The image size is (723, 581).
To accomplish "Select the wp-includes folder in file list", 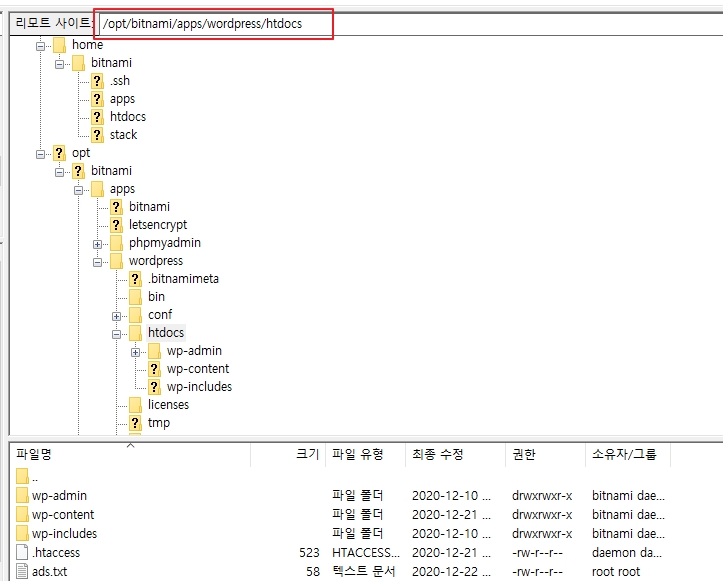I will (64, 533).
